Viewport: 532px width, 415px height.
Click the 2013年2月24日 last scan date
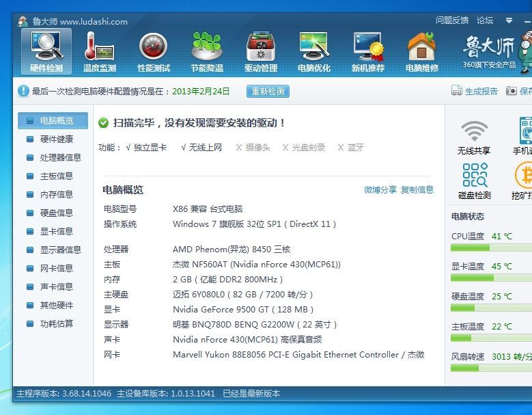[x=201, y=91]
